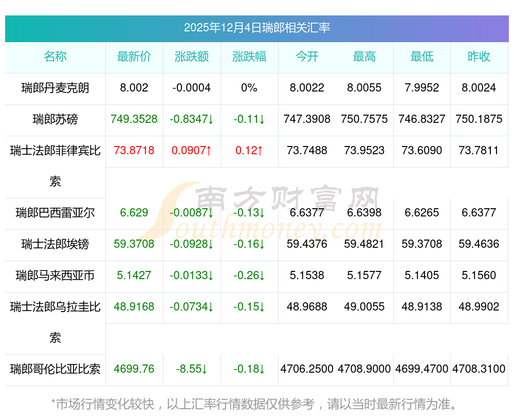Click the green 59.3708 latest price
The width and height of the screenshot is (514, 420).
[134, 244]
